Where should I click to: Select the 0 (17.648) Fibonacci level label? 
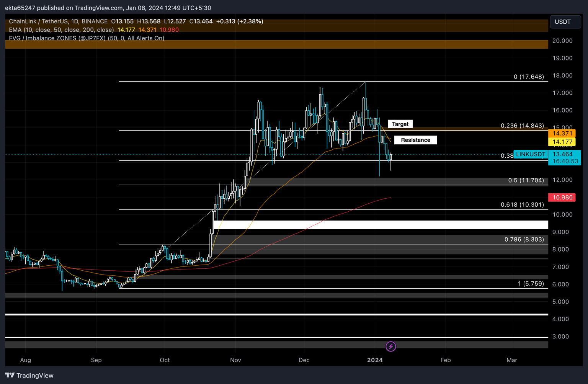pos(529,77)
